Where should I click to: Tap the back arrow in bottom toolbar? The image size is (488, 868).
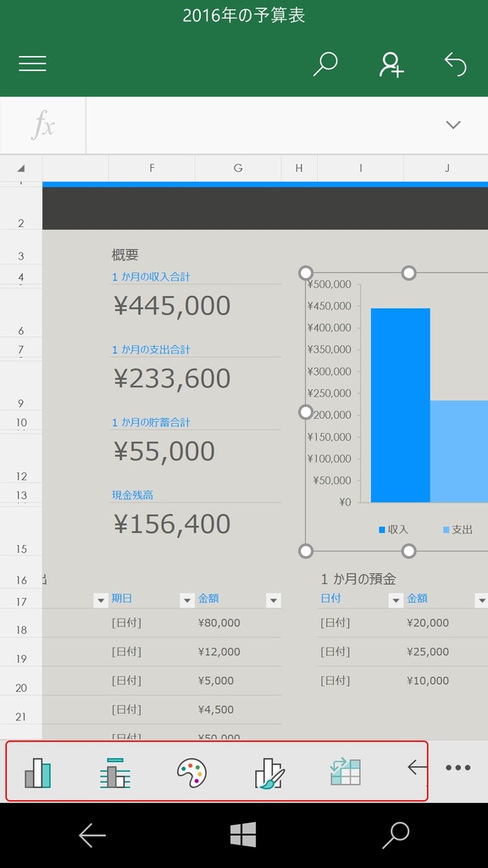coord(417,767)
